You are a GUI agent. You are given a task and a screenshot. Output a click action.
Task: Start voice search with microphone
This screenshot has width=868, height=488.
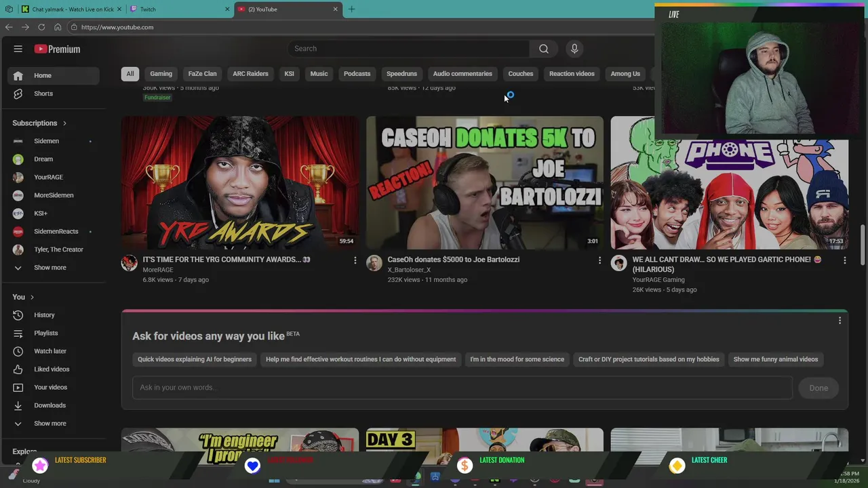pos(574,49)
